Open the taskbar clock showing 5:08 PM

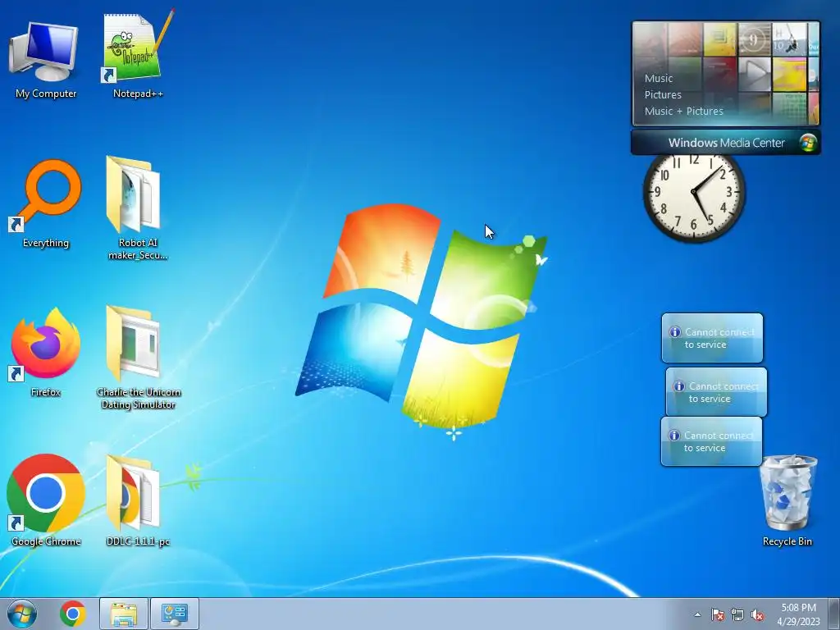tap(798, 614)
